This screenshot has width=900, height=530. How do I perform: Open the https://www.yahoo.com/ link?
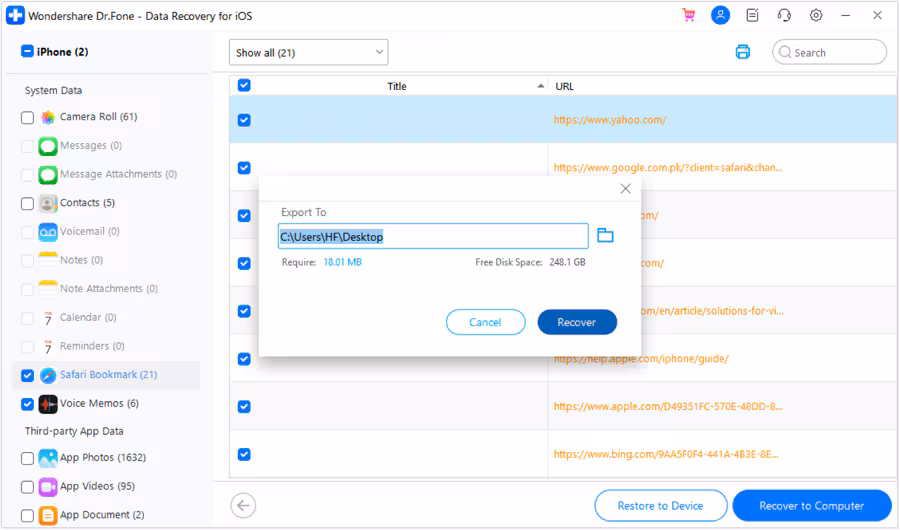click(610, 120)
